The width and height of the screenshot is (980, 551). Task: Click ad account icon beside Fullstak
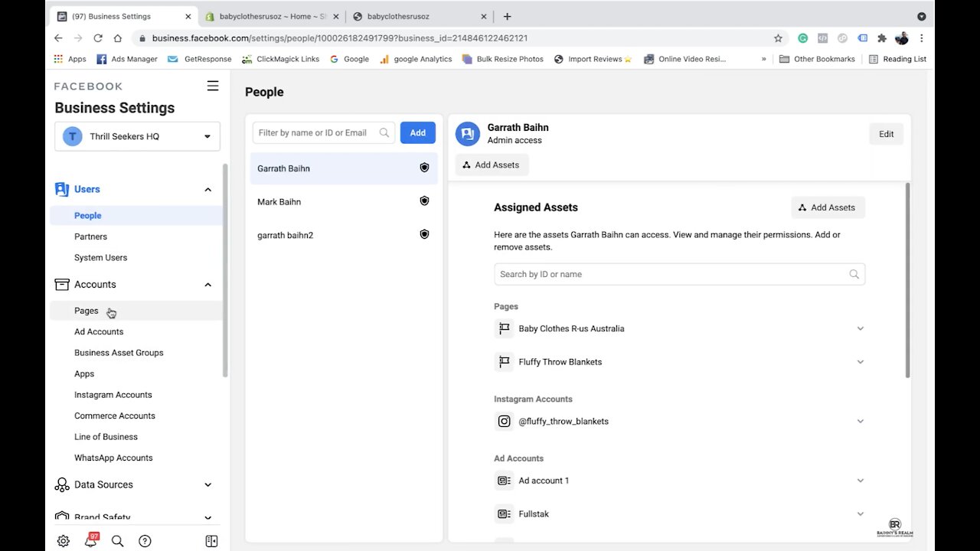(x=504, y=514)
